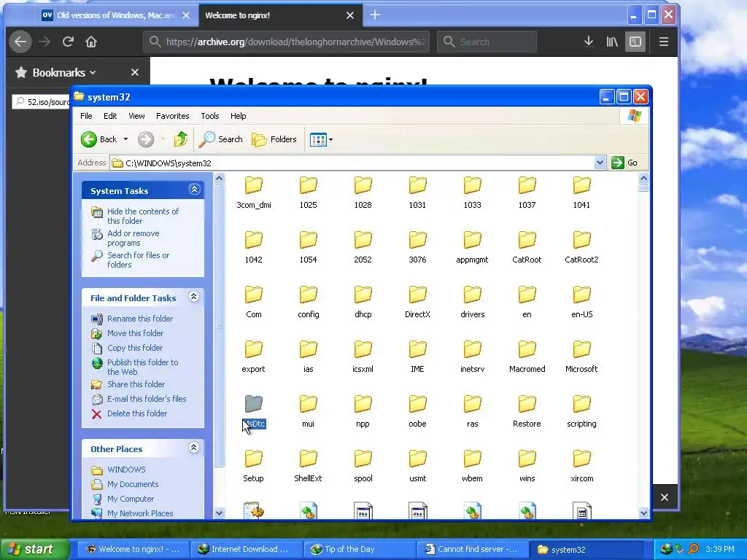Select the oobe folder icon
The height and width of the screenshot is (560, 747).
417,404
